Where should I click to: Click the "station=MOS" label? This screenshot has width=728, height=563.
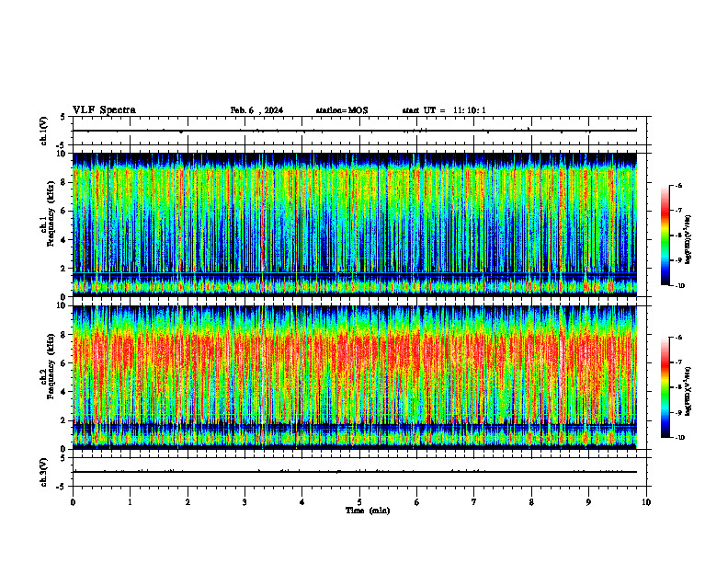click(x=342, y=110)
